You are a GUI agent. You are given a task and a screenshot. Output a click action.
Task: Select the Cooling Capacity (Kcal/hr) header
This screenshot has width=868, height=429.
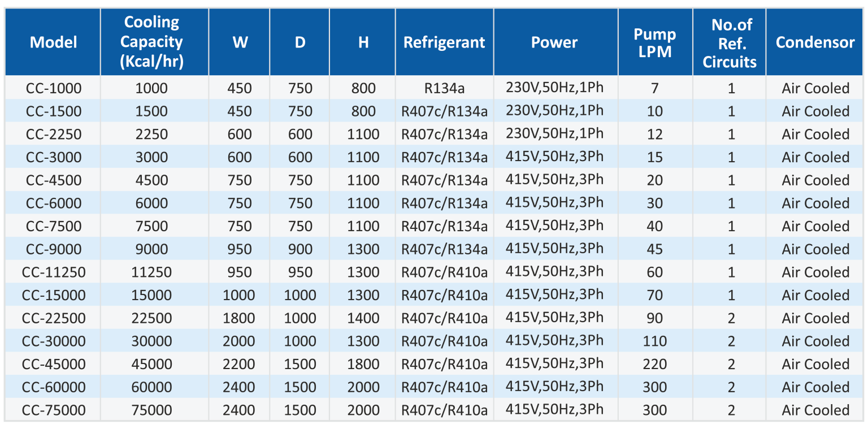coord(151,42)
